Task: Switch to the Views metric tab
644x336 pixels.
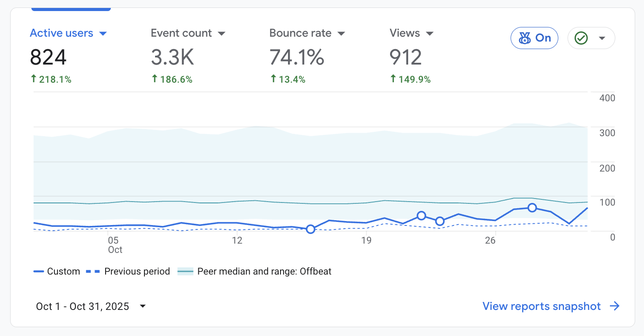Action: point(405,34)
